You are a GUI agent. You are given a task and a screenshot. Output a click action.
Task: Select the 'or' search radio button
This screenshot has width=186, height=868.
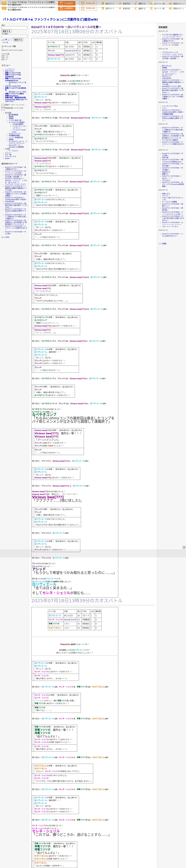[x=11, y=39]
